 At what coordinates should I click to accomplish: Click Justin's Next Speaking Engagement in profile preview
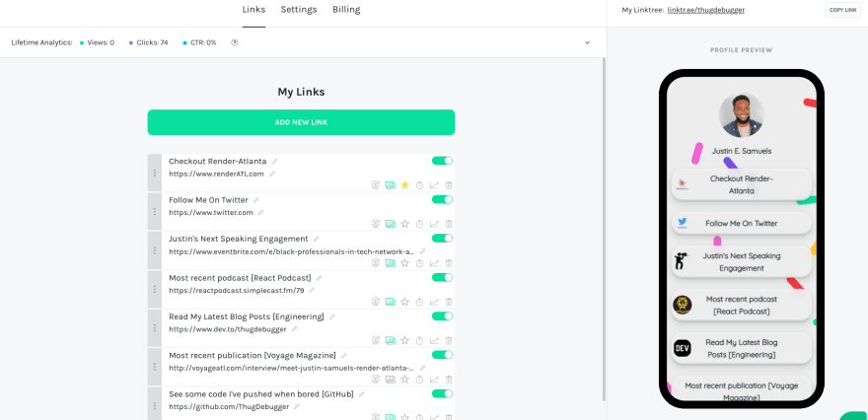(x=741, y=261)
